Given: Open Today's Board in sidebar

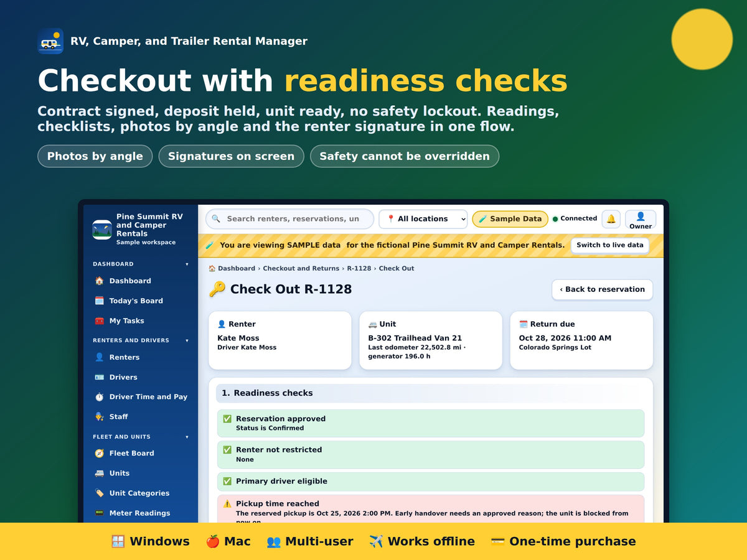Looking at the screenshot, I should [141, 301].
